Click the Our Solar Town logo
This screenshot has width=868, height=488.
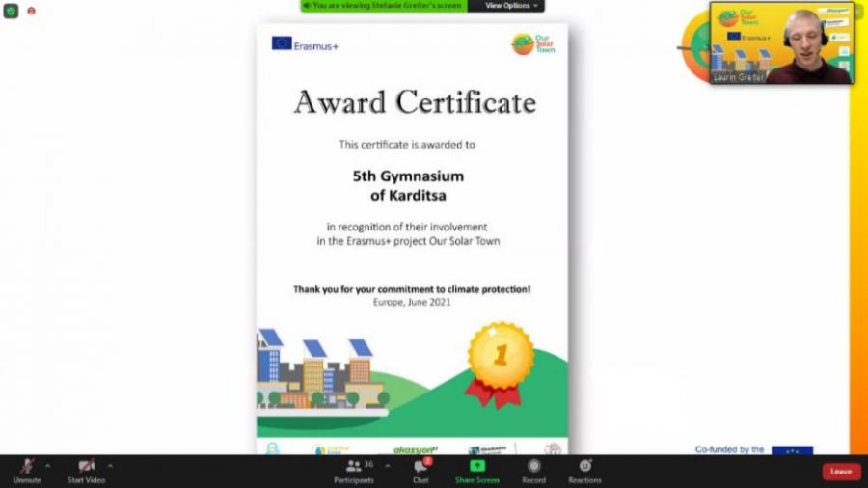pyautogui.click(x=532, y=44)
